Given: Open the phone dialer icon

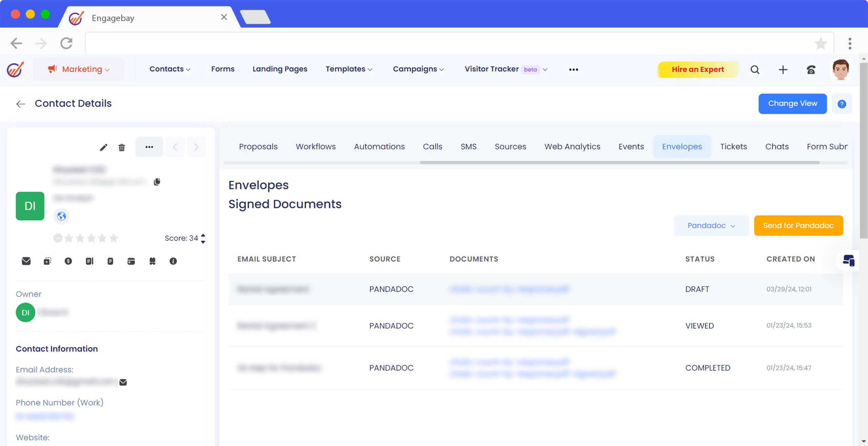Looking at the screenshot, I should tap(811, 70).
